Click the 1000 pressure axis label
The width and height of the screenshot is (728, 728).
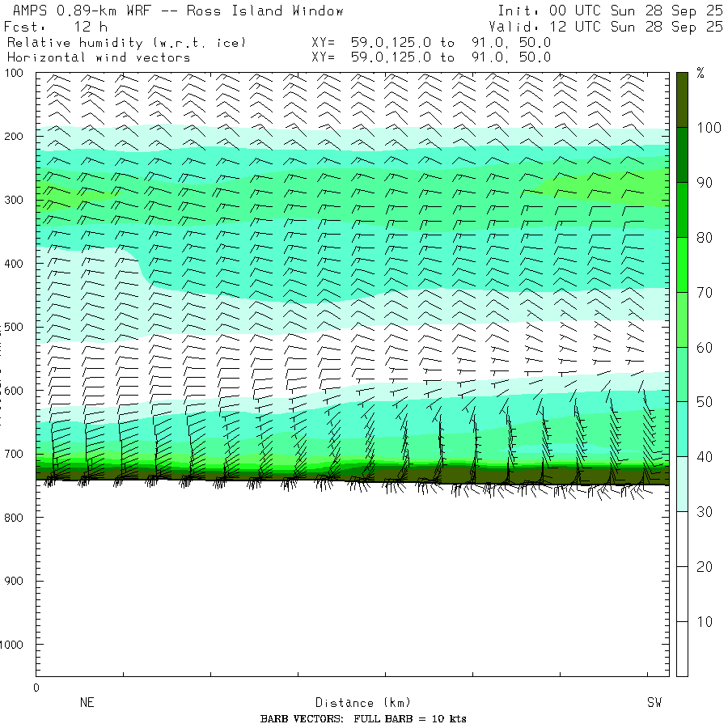11,645
